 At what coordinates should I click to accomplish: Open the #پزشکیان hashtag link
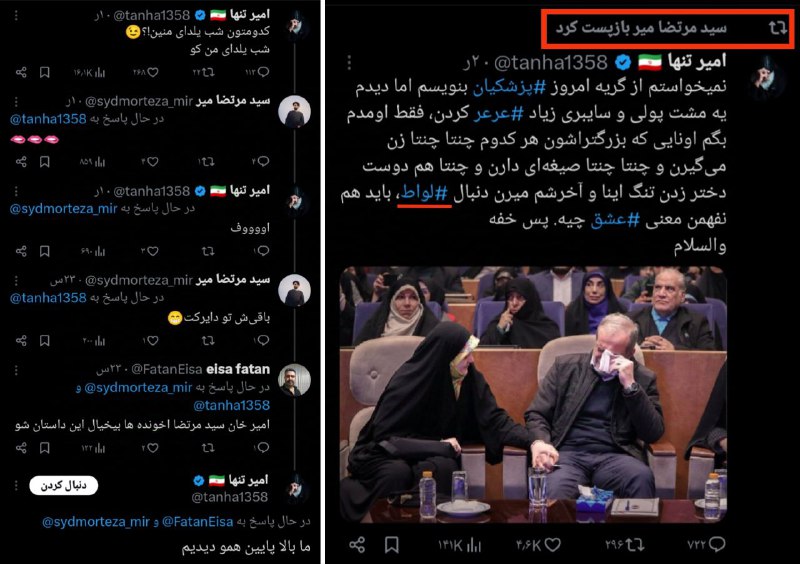509,87
